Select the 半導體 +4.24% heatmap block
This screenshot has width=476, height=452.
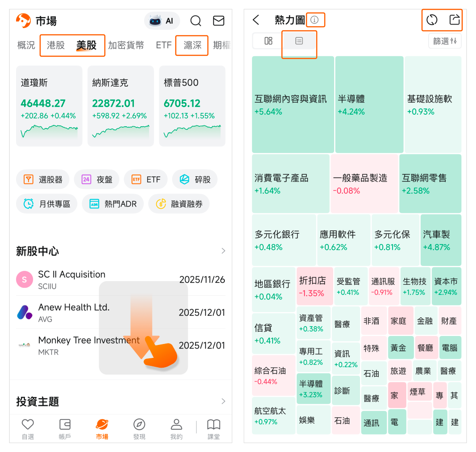pos(369,104)
